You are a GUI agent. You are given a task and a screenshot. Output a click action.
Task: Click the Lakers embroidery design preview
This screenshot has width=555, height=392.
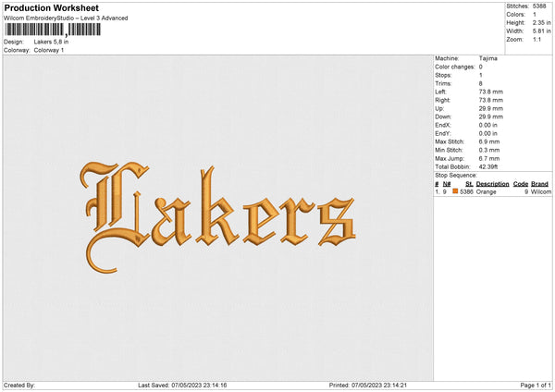point(217,218)
